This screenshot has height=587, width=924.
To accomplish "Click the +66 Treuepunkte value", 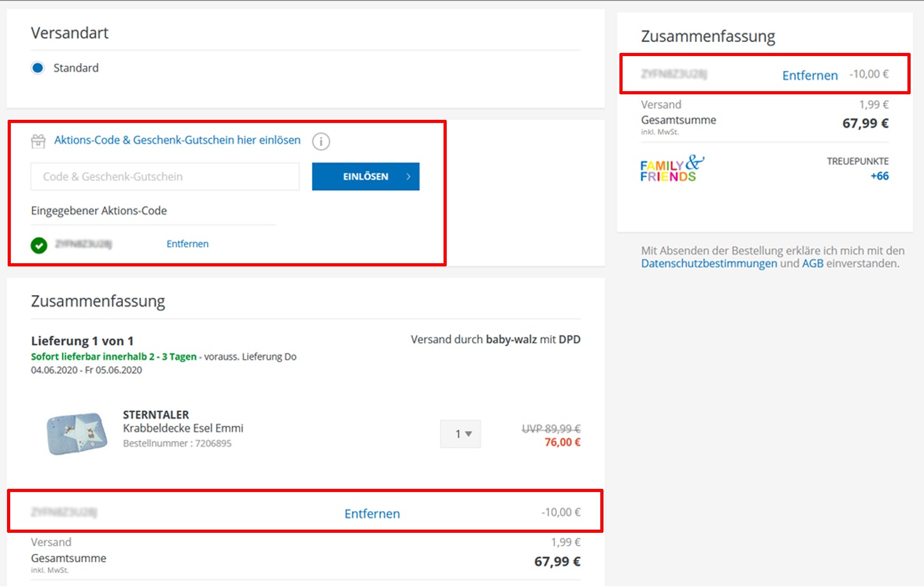I will pyautogui.click(x=879, y=177).
